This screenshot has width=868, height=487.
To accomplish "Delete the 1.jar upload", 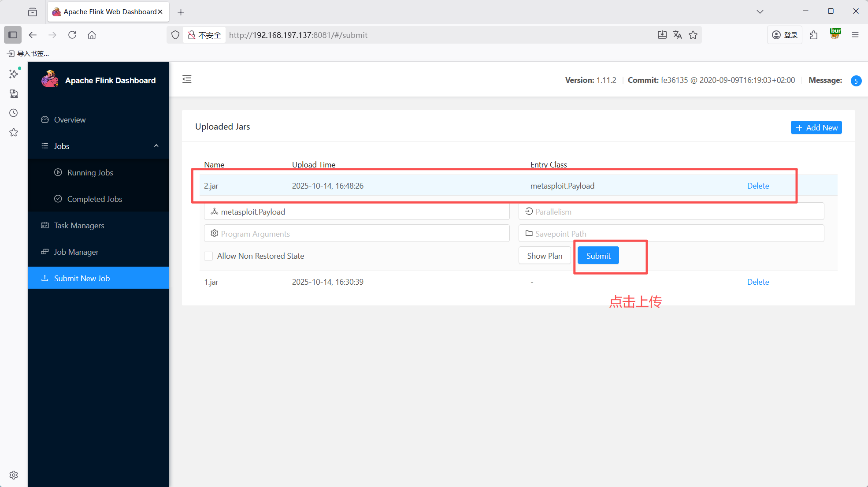I will pyautogui.click(x=757, y=282).
